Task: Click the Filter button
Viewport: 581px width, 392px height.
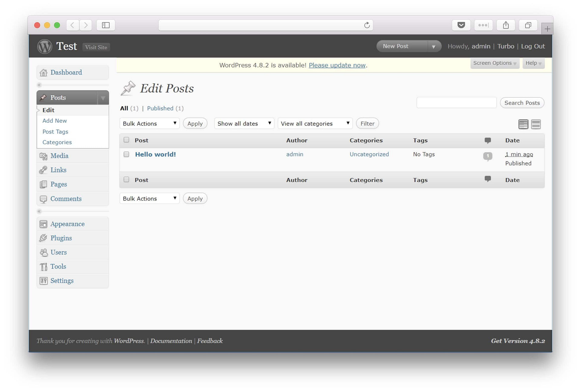Action: tap(367, 123)
